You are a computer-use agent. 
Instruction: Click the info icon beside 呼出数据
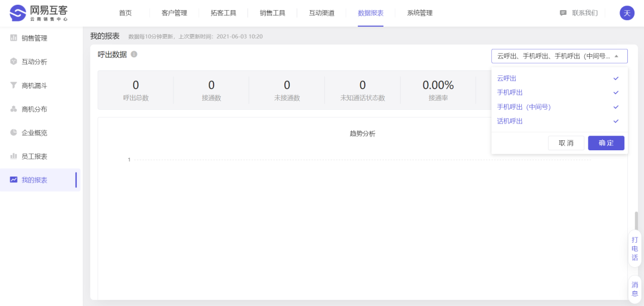tap(134, 54)
